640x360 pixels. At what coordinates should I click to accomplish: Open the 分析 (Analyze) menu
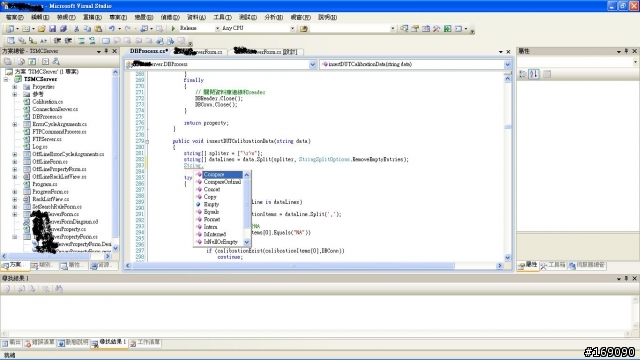pos(273,17)
